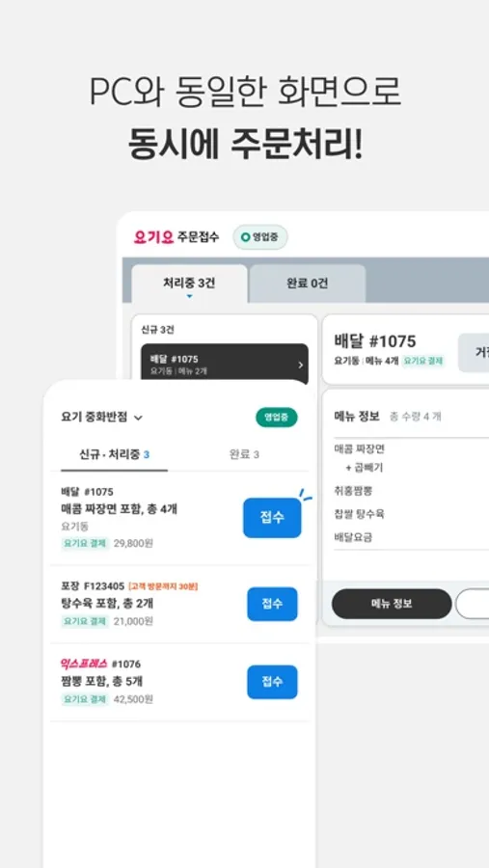
Task: Open the 완료 3 mobile tab
Action: point(244,454)
